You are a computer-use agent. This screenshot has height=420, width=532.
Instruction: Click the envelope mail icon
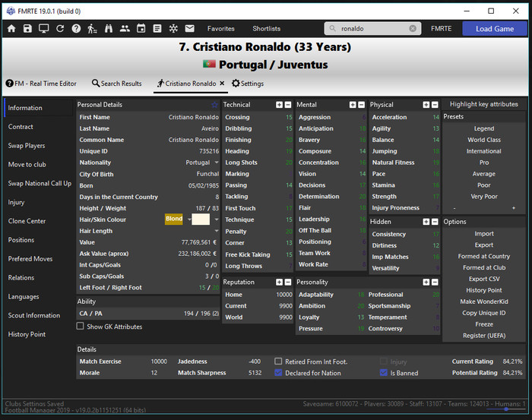[x=190, y=28]
